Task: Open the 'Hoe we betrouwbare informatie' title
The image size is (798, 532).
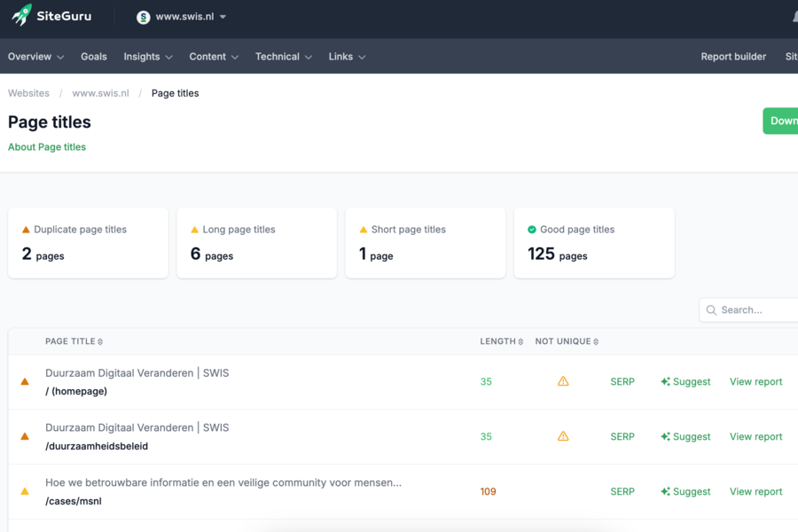Action: click(223, 482)
